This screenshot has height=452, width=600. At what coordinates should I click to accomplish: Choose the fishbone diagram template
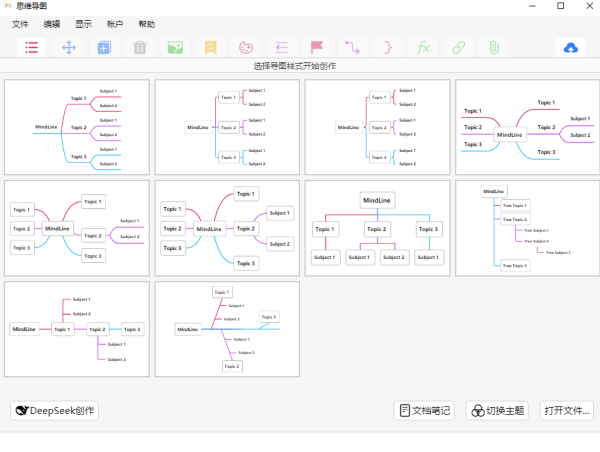coord(227,329)
